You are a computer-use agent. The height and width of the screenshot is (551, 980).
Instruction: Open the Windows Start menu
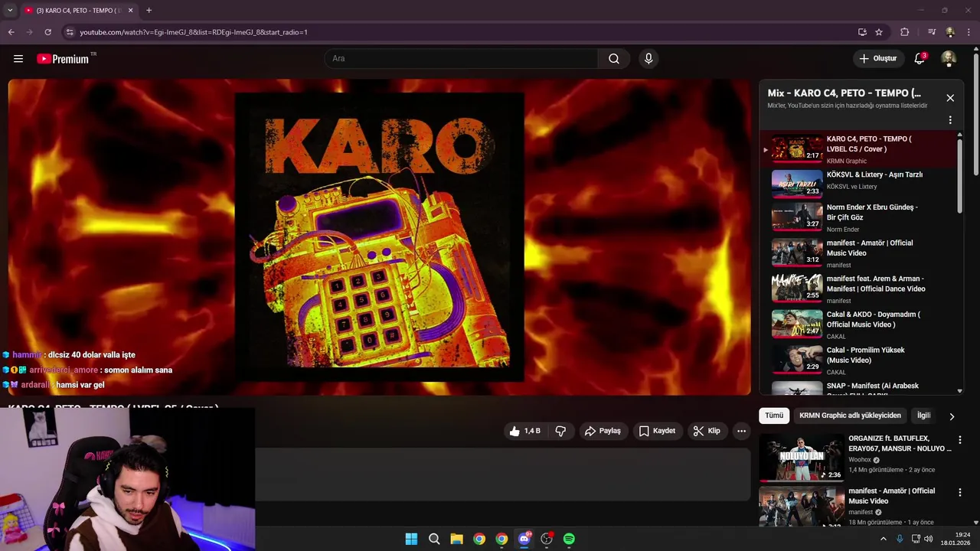point(411,539)
